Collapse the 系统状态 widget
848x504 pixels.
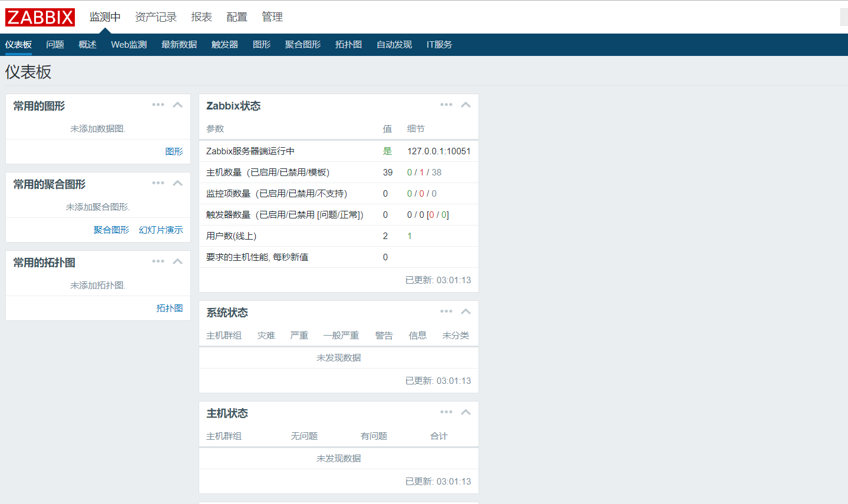pyautogui.click(x=466, y=311)
